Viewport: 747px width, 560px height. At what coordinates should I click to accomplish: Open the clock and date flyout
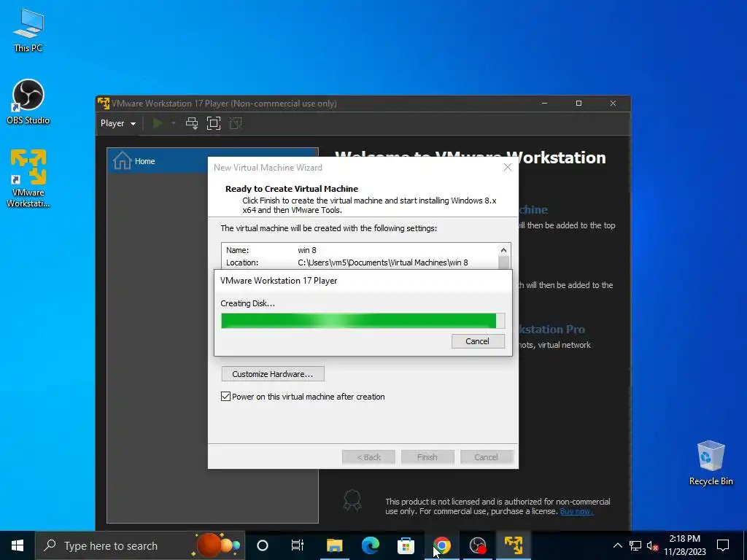tap(685, 545)
